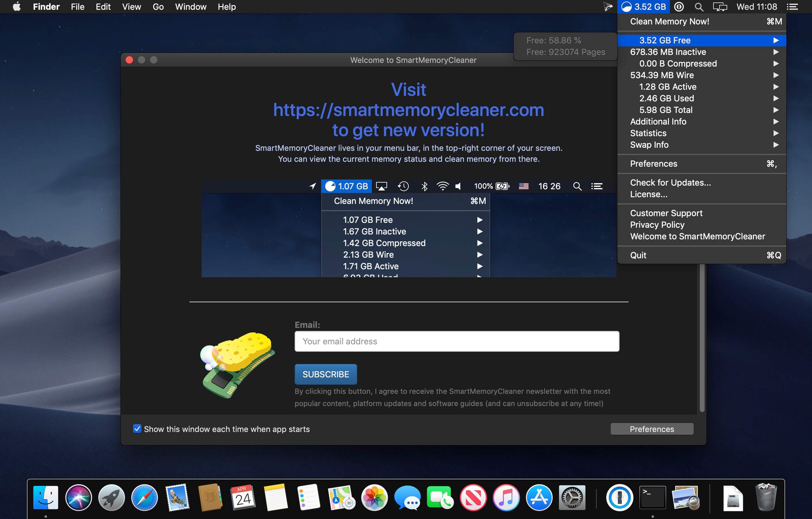
Task: Open the yellow Notes icon in Dock
Action: 276,497
